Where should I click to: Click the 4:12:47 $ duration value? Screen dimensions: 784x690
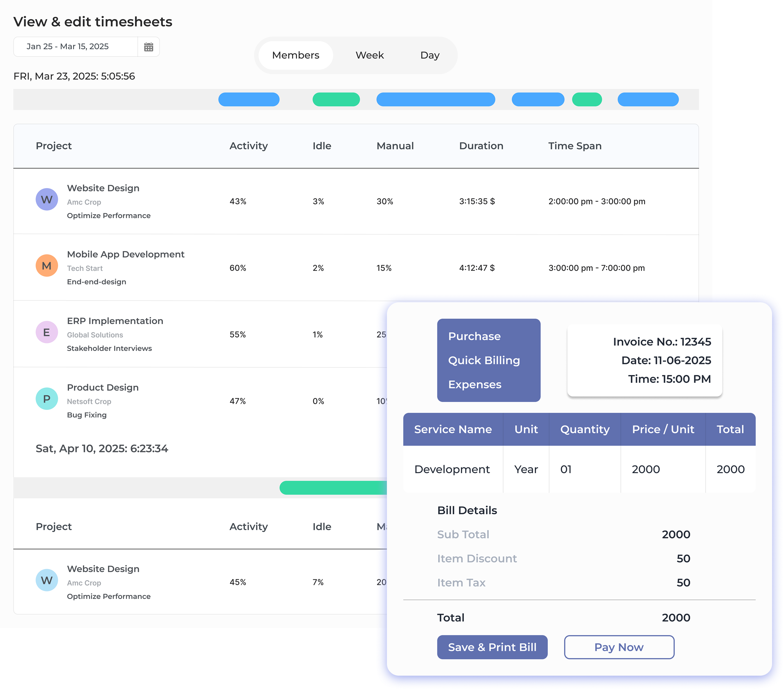click(477, 268)
